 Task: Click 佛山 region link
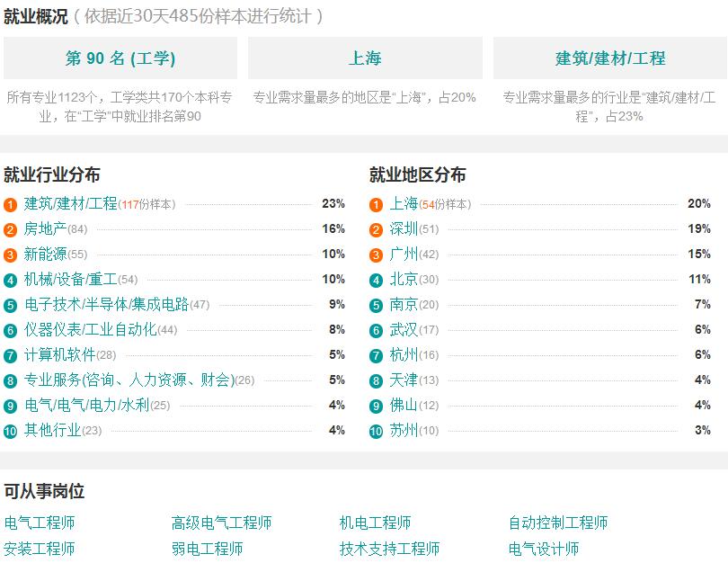point(404,405)
